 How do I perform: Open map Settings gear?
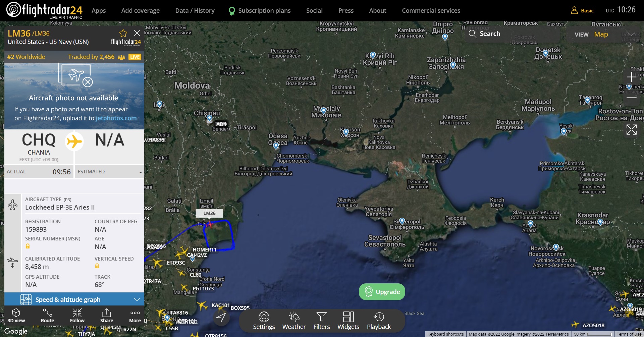[x=264, y=321]
